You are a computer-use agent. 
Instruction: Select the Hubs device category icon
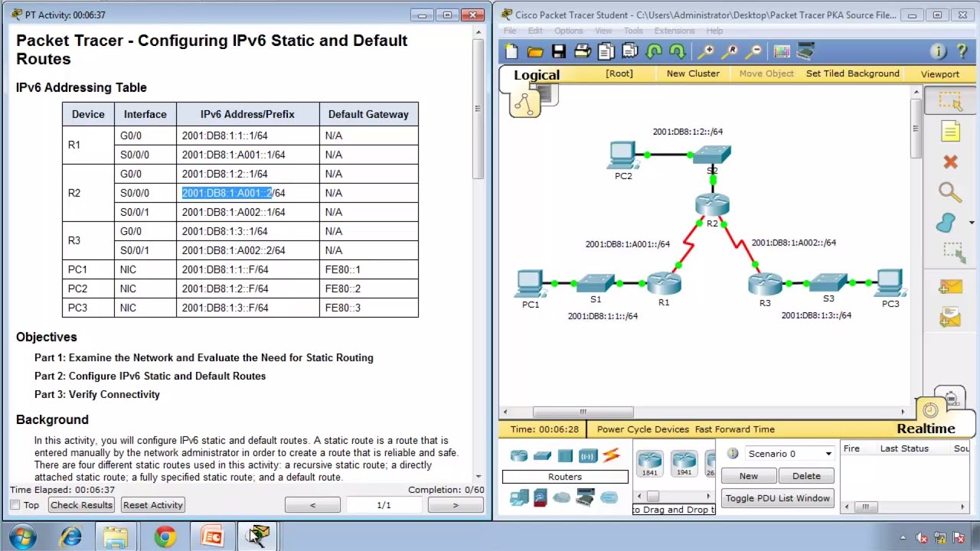(565, 456)
